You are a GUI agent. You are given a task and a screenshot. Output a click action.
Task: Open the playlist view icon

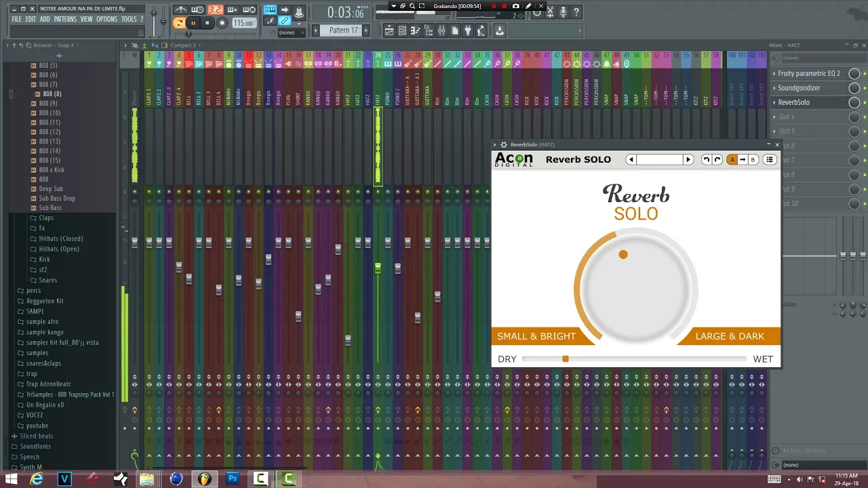pyautogui.click(x=389, y=30)
